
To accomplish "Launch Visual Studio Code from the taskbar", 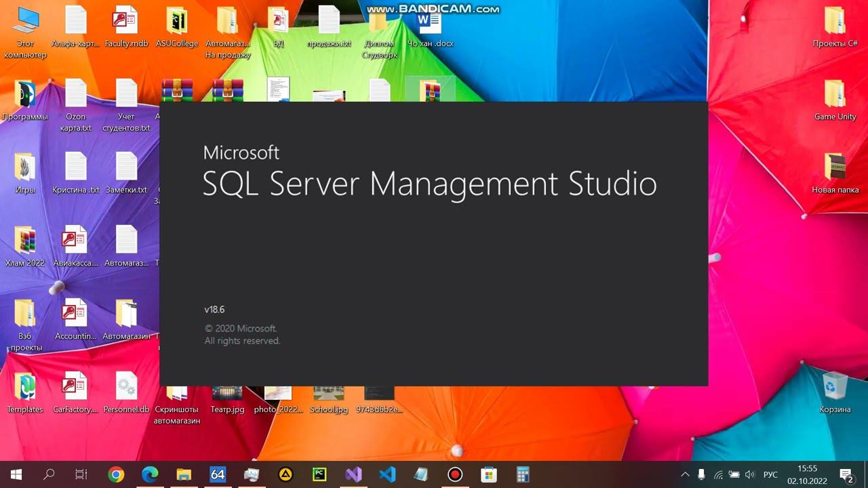I will pos(387,474).
